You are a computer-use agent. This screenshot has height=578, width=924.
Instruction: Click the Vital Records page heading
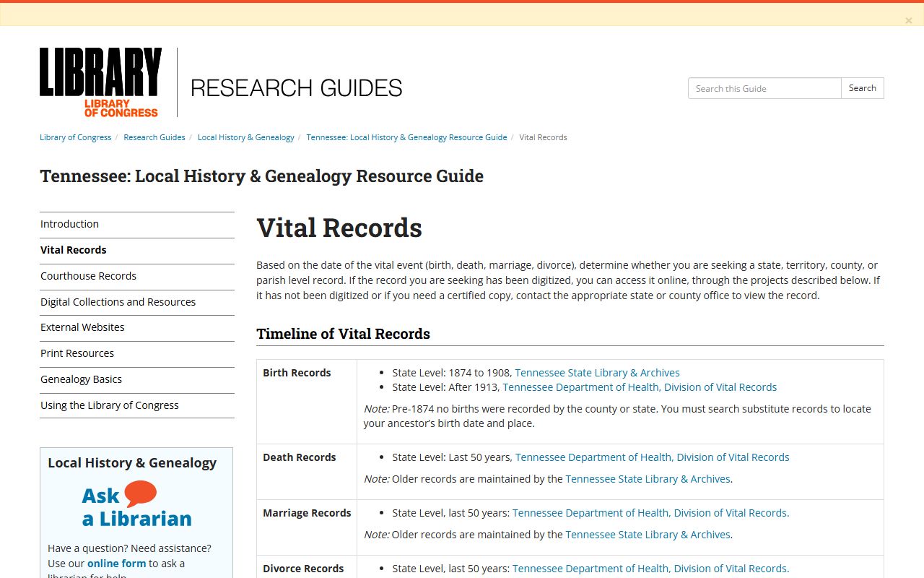pyautogui.click(x=339, y=228)
